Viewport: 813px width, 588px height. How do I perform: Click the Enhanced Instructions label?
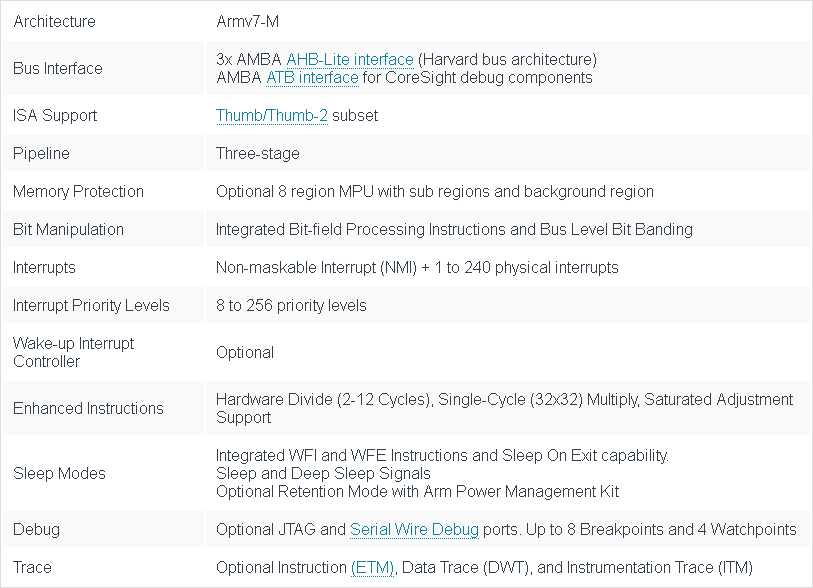[x=88, y=409]
